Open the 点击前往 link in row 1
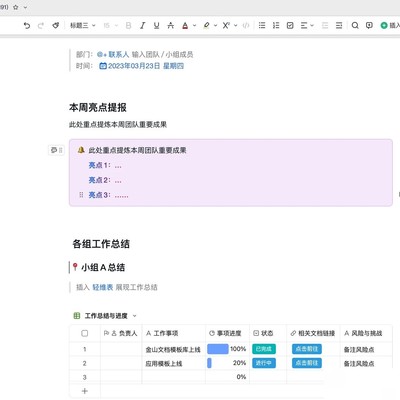Image resolution: width=400 pixels, height=400 pixels. (x=307, y=349)
